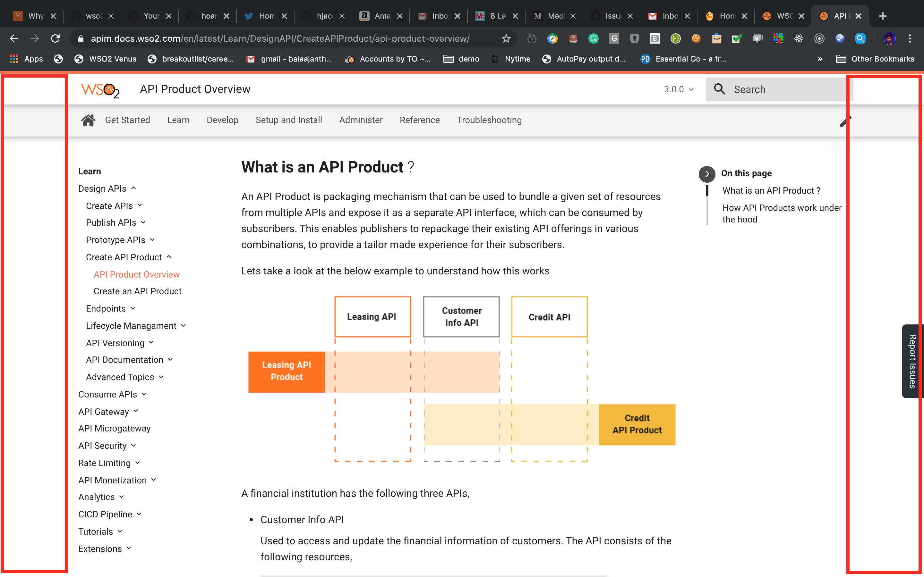Switch to the Develop menu item
This screenshot has height=577, width=924.
tap(223, 120)
